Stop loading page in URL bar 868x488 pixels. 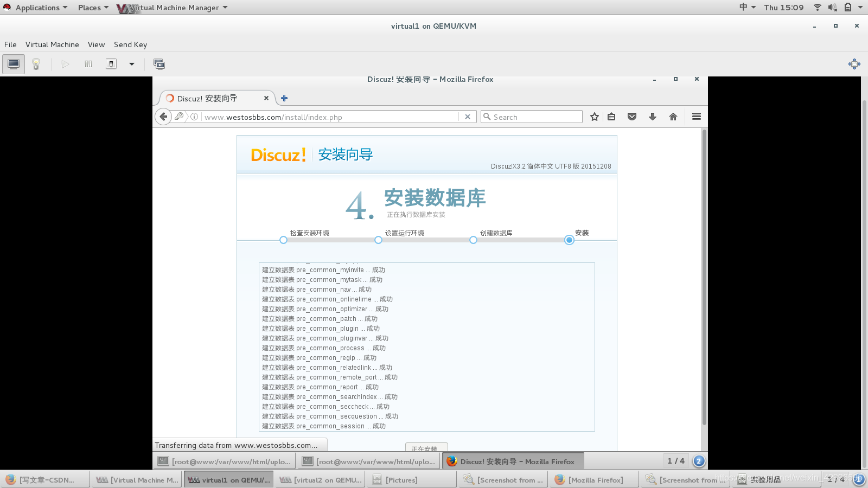click(x=468, y=117)
